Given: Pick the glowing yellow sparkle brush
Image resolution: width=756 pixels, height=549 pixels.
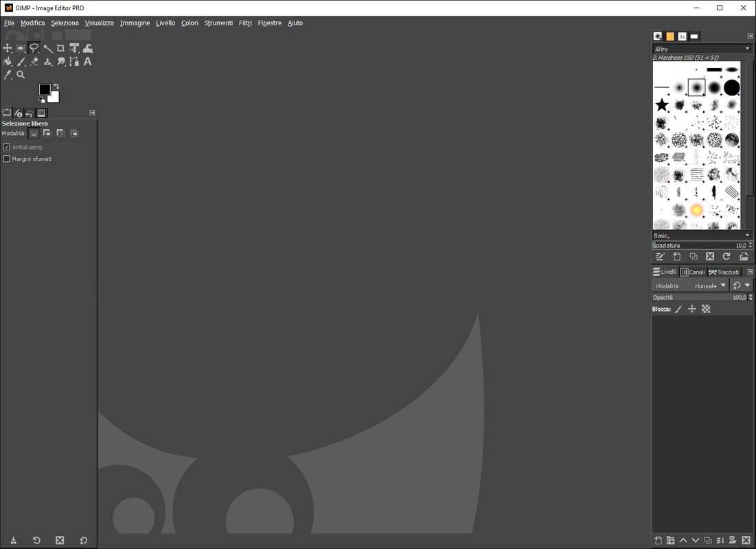Looking at the screenshot, I should coord(696,210).
